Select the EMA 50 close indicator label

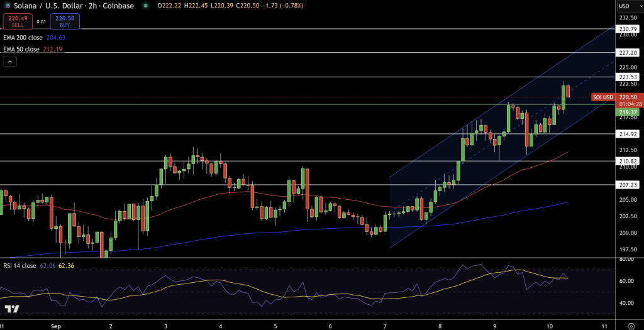(21, 49)
